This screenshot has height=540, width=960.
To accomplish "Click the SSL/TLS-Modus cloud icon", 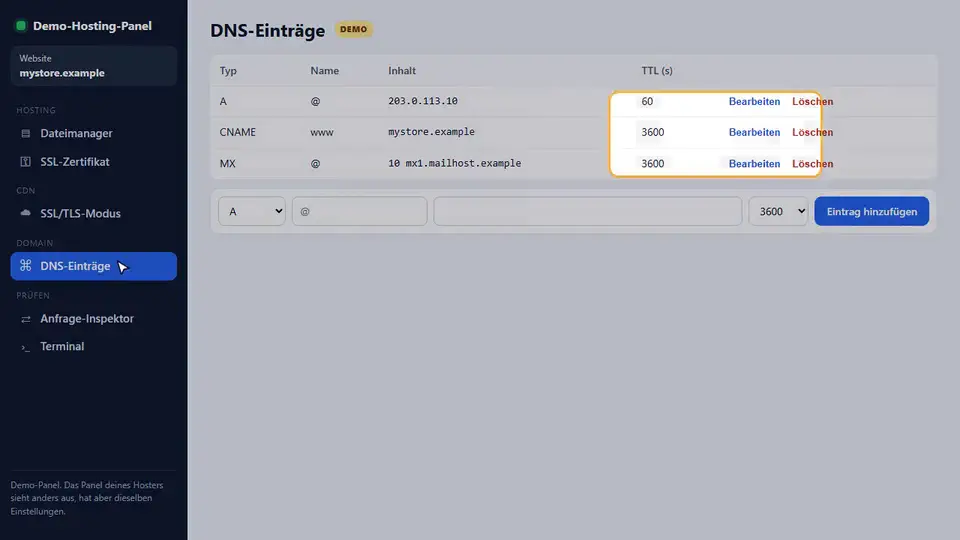I will tap(26, 213).
